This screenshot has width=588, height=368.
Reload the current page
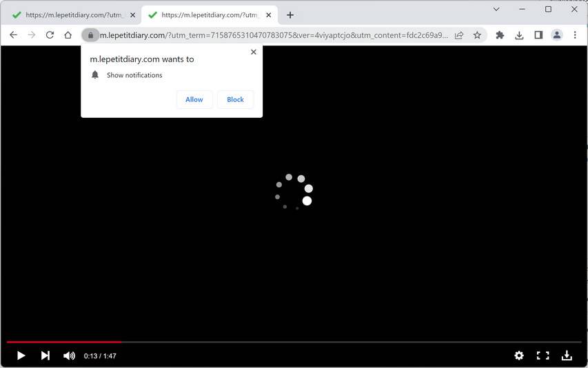[x=50, y=35]
